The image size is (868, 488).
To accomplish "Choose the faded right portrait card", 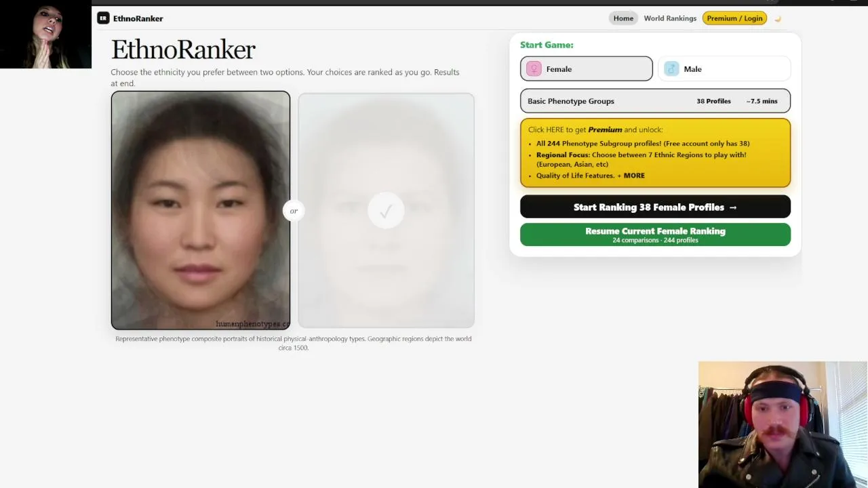I will point(386,210).
